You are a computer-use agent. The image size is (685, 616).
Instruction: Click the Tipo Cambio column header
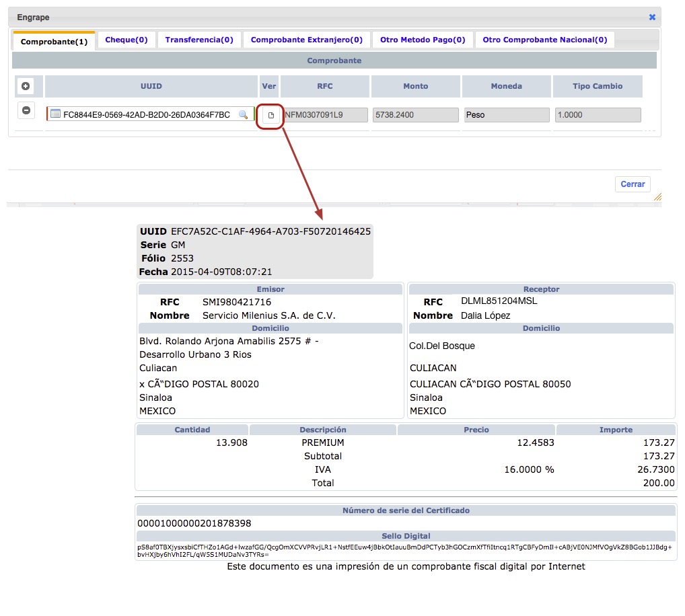pos(598,86)
